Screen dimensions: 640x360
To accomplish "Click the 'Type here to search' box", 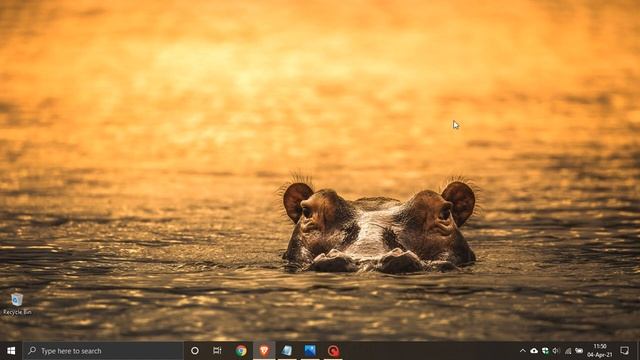I will tap(103, 351).
